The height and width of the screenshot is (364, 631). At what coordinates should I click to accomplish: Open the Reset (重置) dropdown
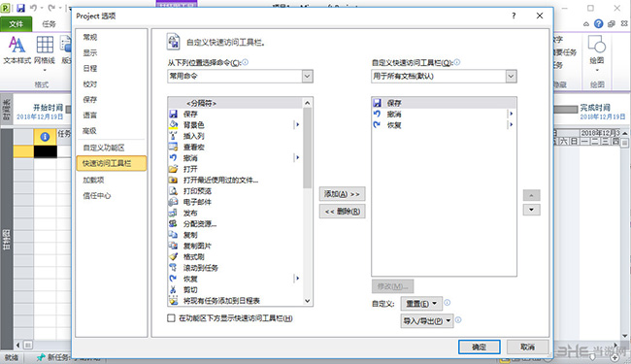point(421,304)
